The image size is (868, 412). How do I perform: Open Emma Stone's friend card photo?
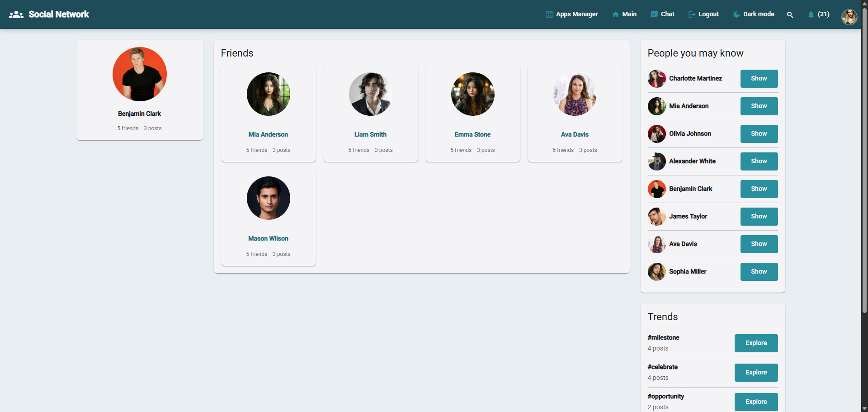473,94
